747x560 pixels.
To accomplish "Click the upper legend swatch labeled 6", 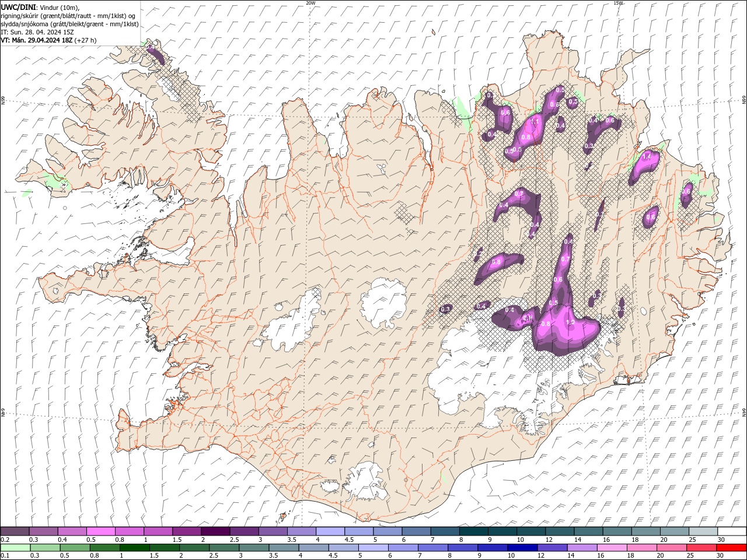I will tap(416, 531).
